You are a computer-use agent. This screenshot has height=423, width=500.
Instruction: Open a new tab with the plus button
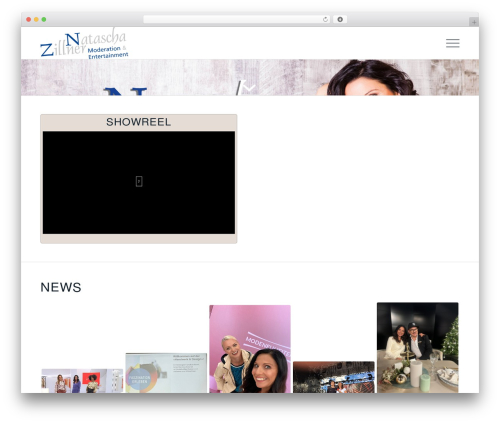coord(474,22)
